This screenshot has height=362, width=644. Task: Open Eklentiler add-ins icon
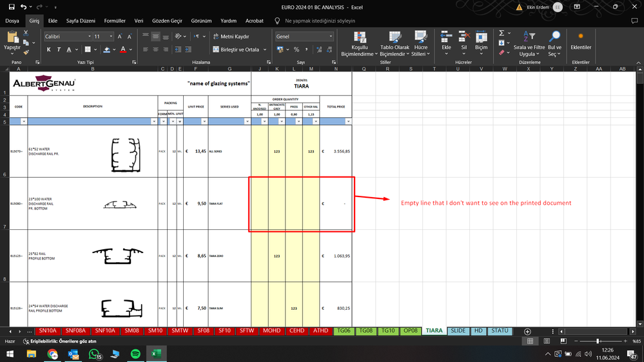(581, 37)
